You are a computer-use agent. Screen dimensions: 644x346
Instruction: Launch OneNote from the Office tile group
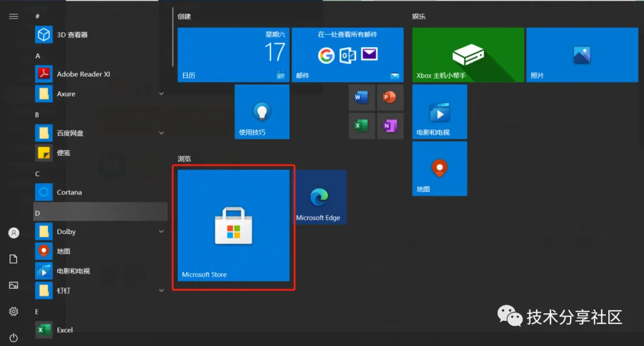390,126
